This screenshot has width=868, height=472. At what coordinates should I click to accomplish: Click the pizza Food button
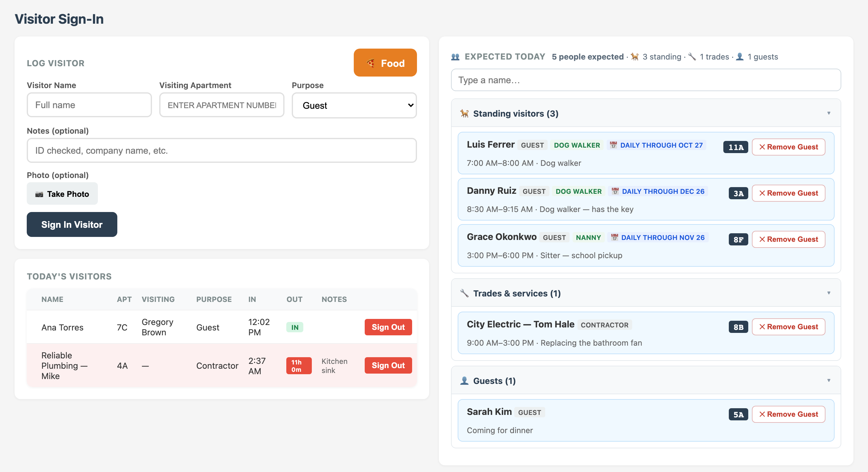[385, 63]
